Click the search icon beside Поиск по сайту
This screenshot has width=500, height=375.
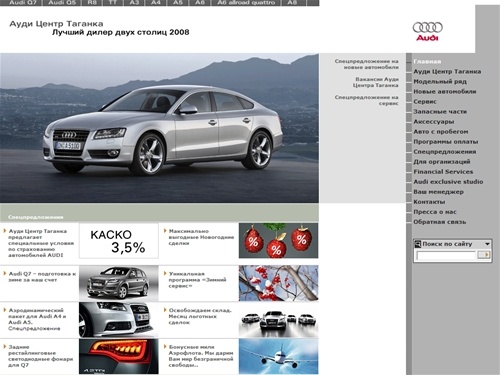[418, 244]
